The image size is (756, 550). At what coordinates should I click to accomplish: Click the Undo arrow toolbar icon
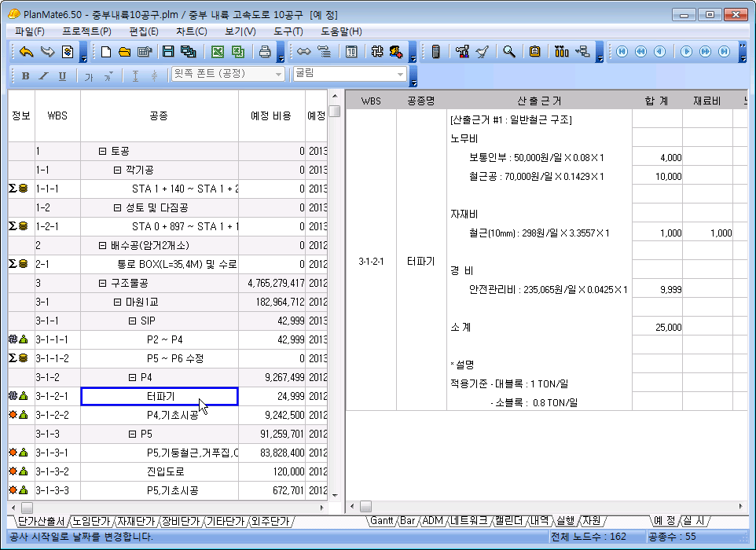pyautogui.click(x=26, y=52)
